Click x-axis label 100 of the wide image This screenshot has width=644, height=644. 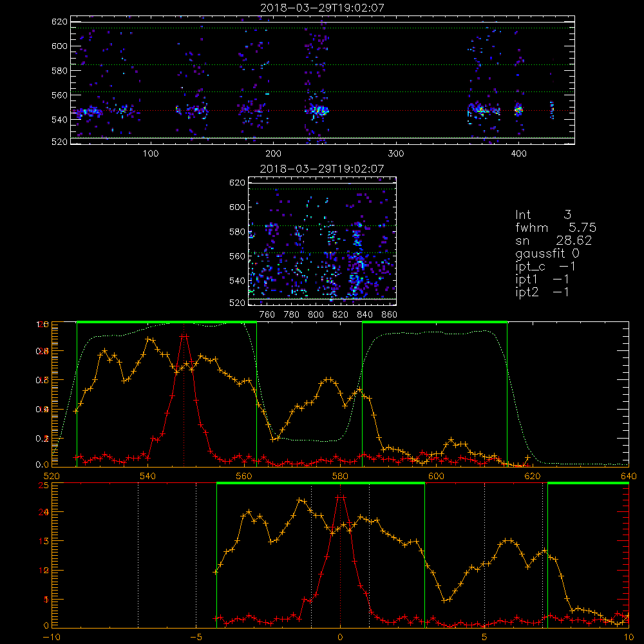click(x=151, y=154)
